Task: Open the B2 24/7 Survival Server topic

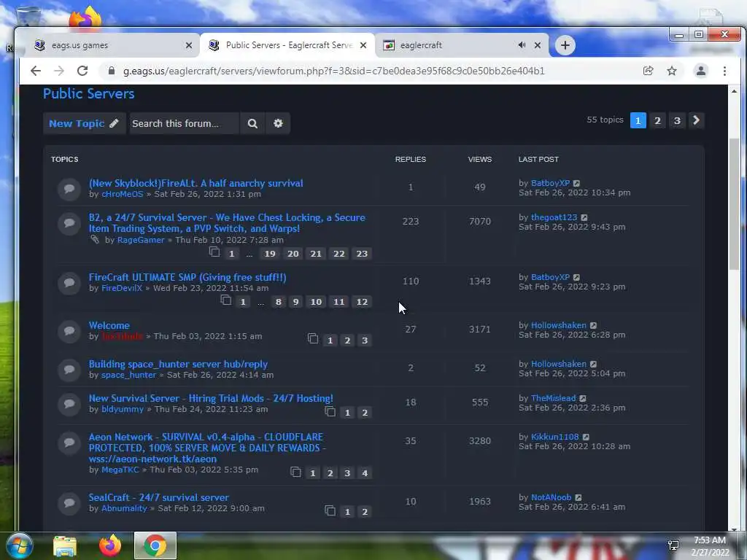Action: coord(227,223)
